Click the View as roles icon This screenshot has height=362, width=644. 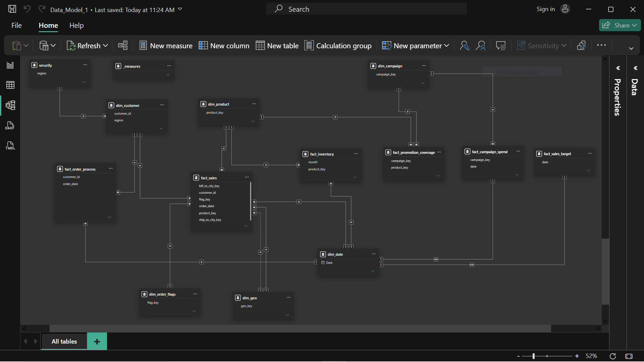coord(481,46)
